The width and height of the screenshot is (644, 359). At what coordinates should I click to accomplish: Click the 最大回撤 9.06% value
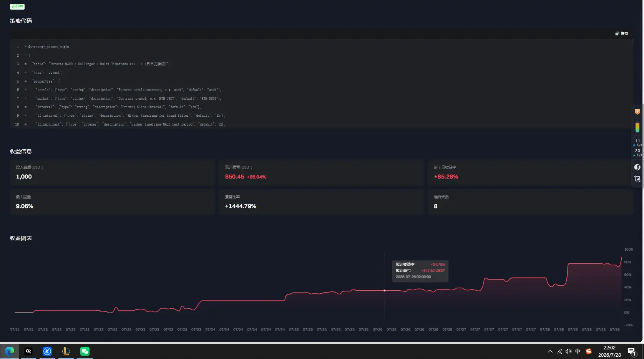click(x=25, y=206)
